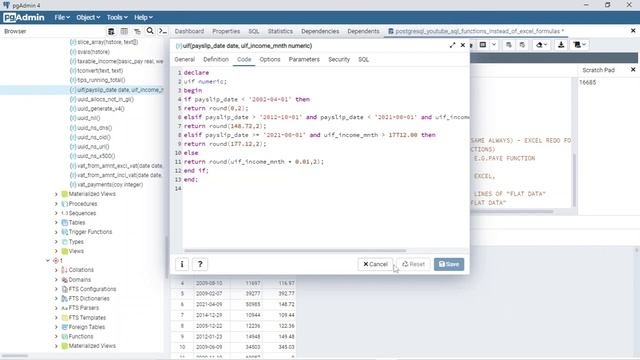640x360 pixels.
Task: Maximize the uif function dialog
Action: click(x=452, y=45)
